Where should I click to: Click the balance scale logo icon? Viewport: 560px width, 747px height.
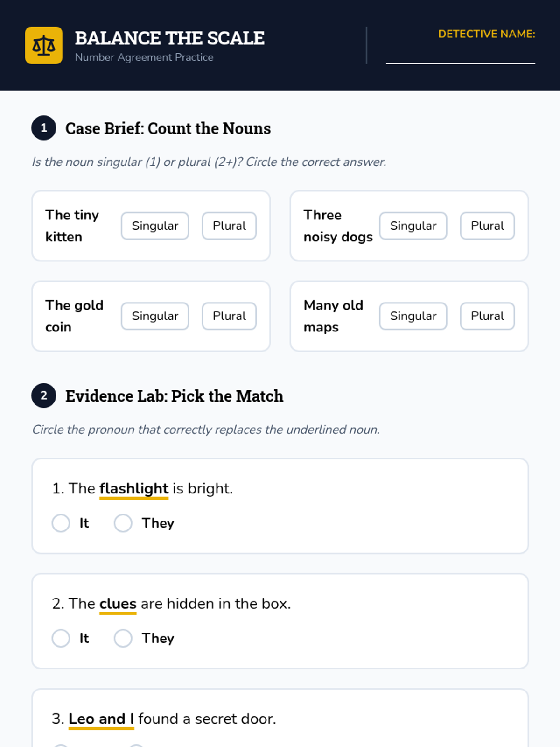point(44,45)
